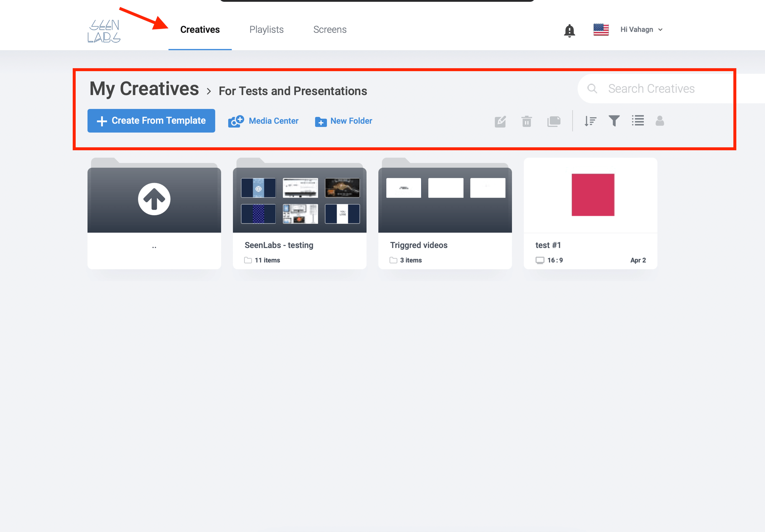This screenshot has height=532, width=765.
Task: Open the notifications bell
Action: [x=569, y=30]
